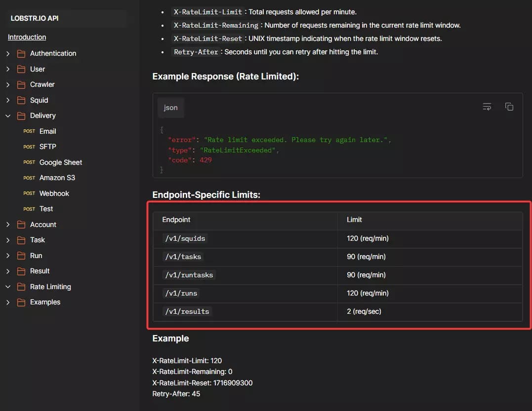The height and width of the screenshot is (411, 532).
Task: Copy the JSON code block
Action: [x=509, y=107]
